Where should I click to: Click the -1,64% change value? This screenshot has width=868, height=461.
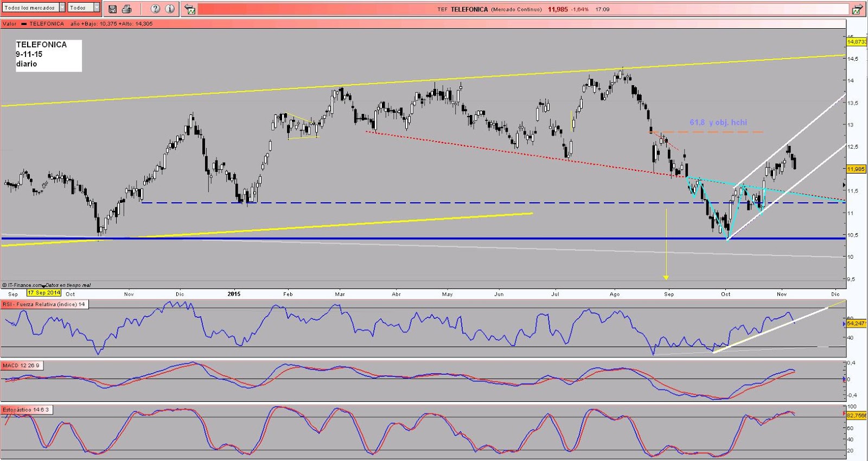tap(579, 9)
